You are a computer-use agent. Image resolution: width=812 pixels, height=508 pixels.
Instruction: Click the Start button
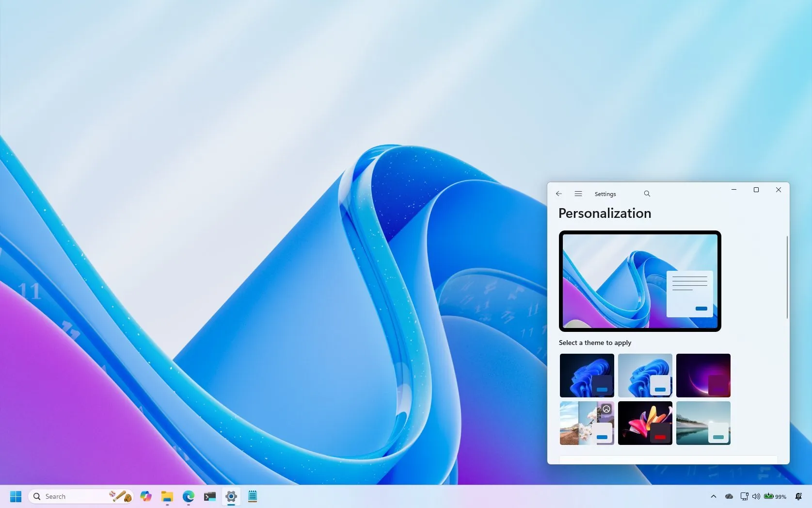(15, 496)
